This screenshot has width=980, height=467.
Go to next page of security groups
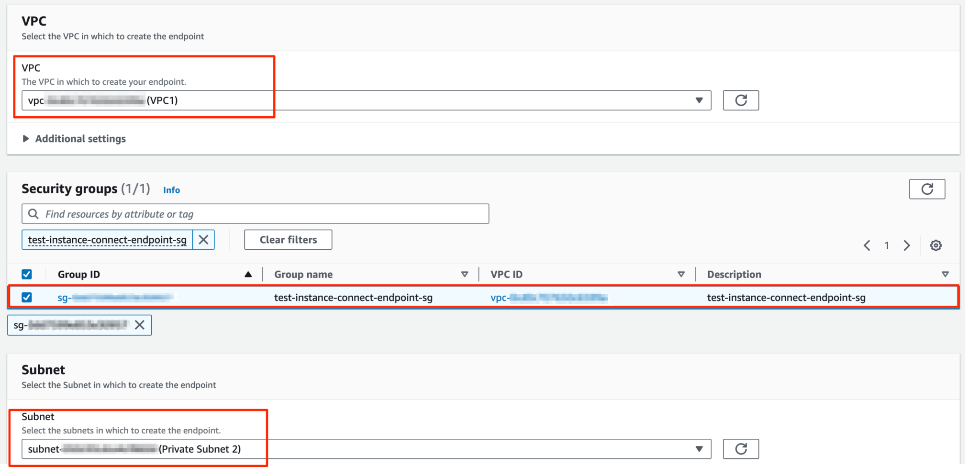[x=907, y=245]
